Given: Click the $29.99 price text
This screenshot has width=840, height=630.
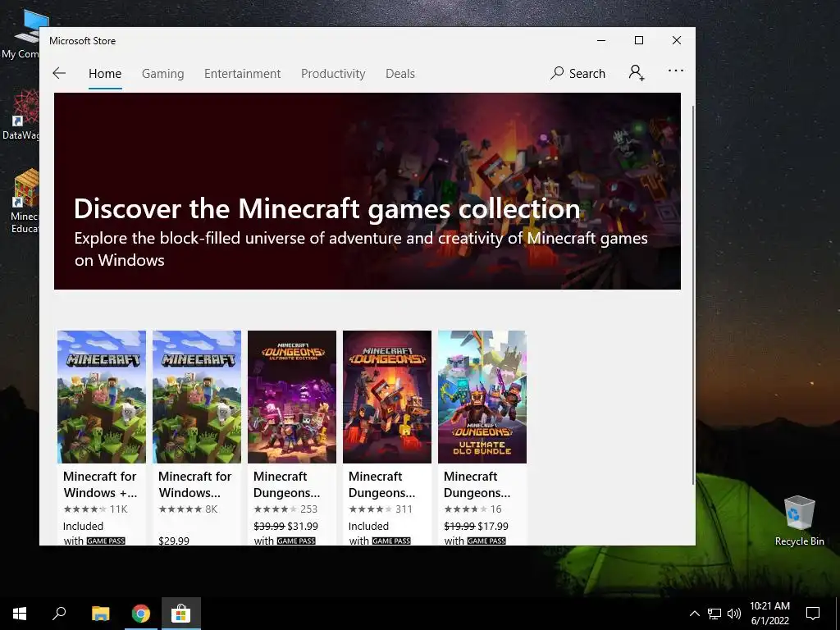Looking at the screenshot, I should click(174, 541).
